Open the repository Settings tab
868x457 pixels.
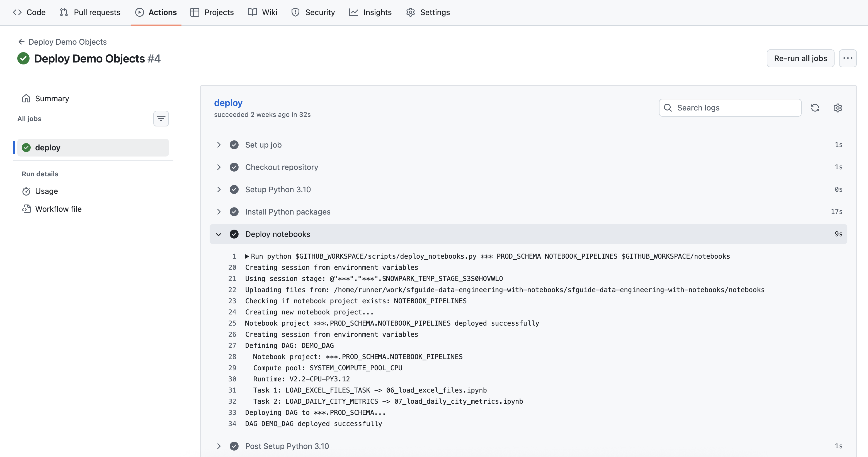tap(428, 13)
